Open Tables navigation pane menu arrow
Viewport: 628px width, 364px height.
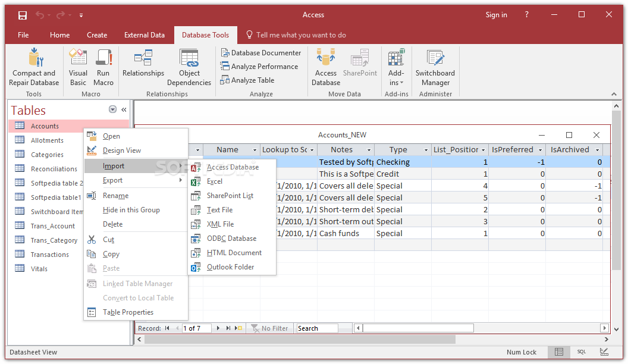[x=112, y=109]
